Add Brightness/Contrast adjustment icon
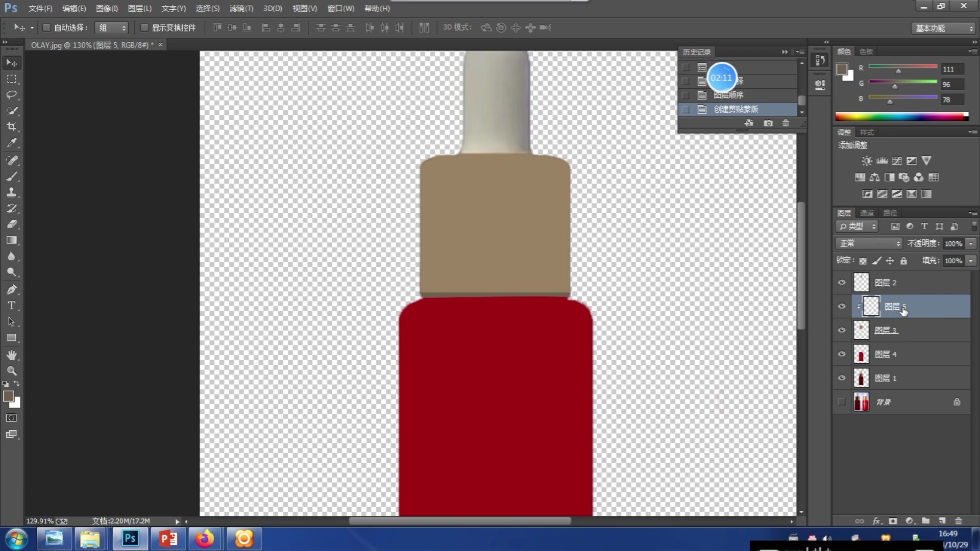Viewport: 980px width, 551px height. 867,161
